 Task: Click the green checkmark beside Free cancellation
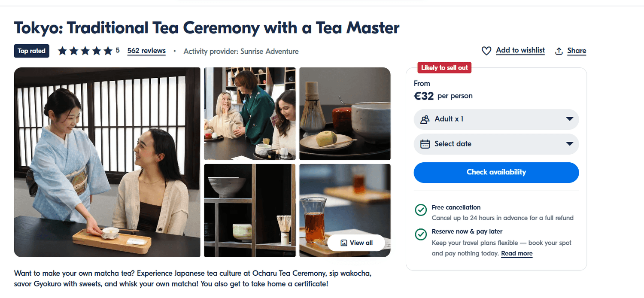[421, 210]
